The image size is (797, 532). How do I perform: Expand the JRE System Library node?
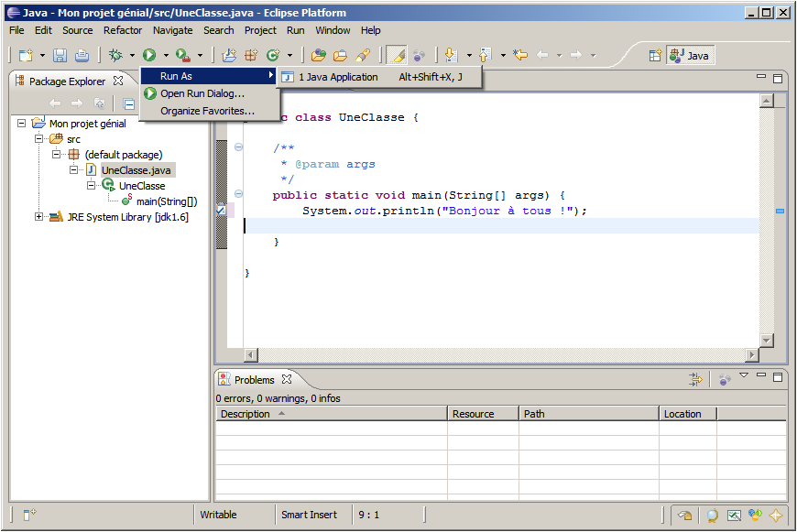[38, 217]
